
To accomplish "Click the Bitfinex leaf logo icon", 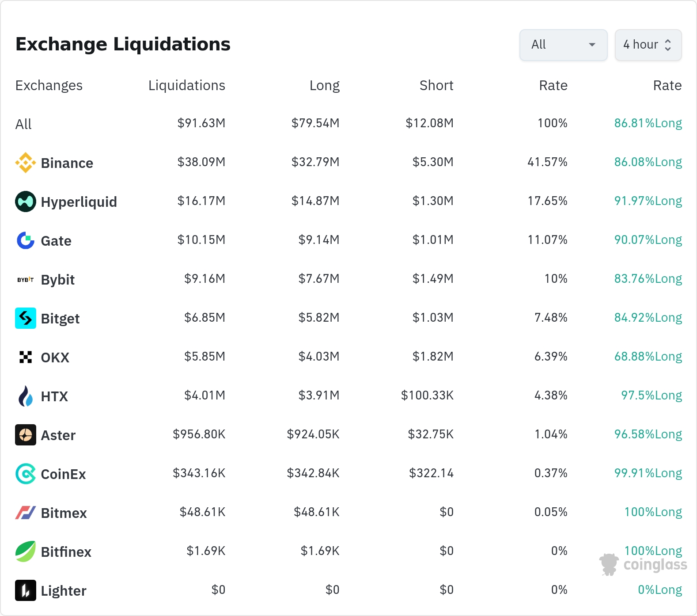I will tap(26, 551).
